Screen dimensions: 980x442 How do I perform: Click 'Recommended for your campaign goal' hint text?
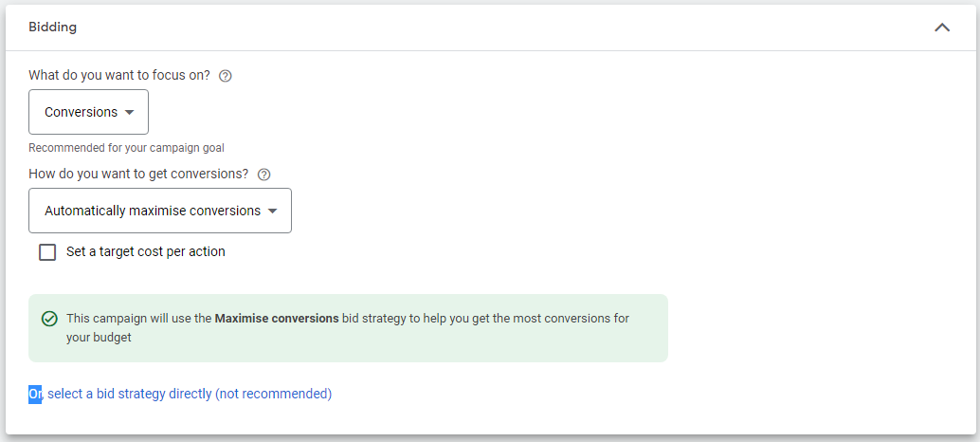pyautogui.click(x=126, y=148)
